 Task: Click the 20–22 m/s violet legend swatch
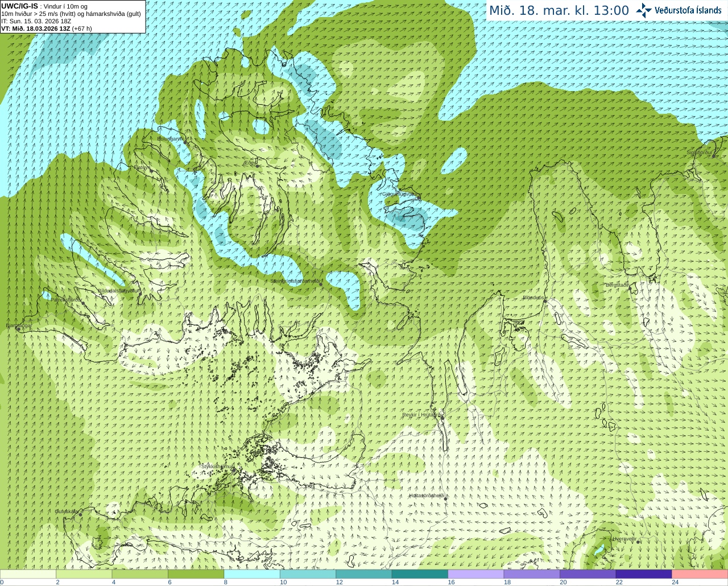588,574
